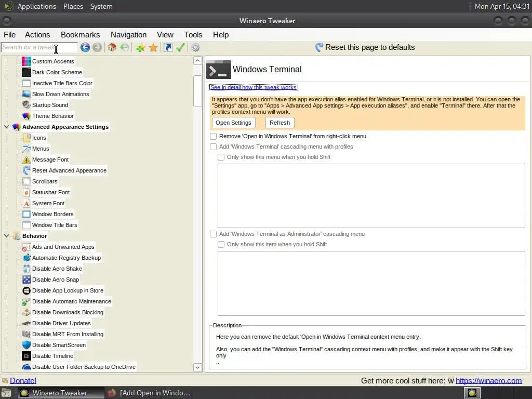This screenshot has height=399, width=532.
Task: Open the Navigation menu
Action: tap(129, 35)
